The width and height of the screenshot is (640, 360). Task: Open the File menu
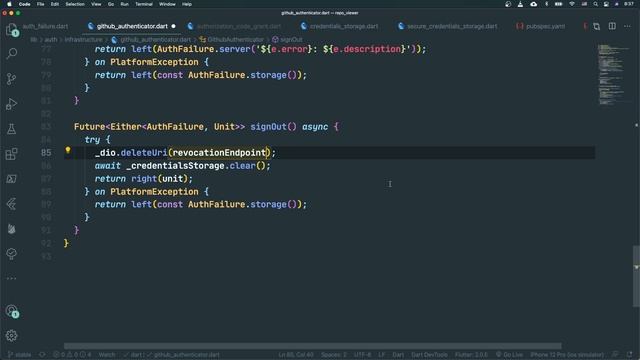pyautogui.click(x=40, y=4)
